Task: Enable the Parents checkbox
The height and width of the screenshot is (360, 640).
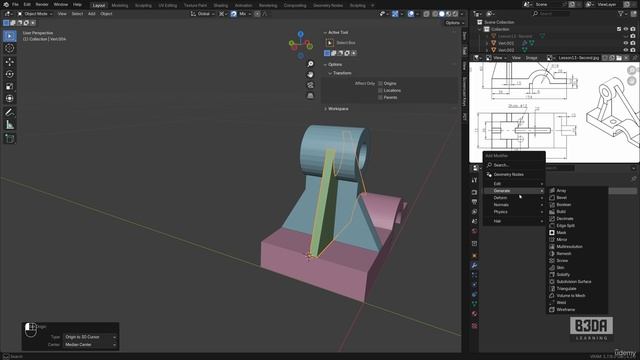Action: point(380,97)
